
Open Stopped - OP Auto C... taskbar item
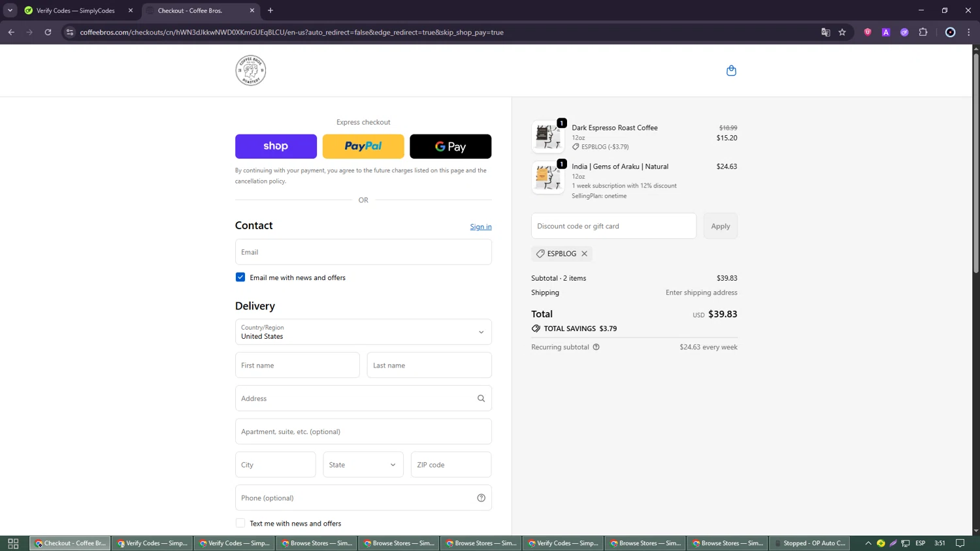(809, 543)
